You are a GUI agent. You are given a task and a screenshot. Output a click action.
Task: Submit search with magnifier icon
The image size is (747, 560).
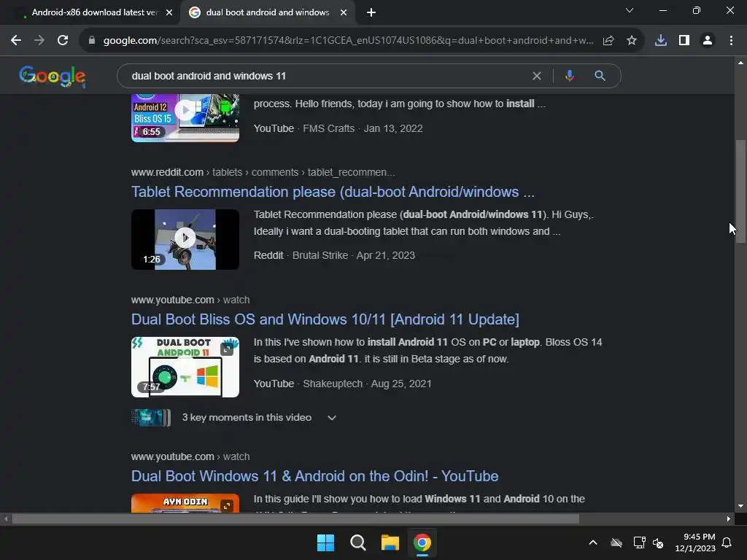pyautogui.click(x=600, y=76)
